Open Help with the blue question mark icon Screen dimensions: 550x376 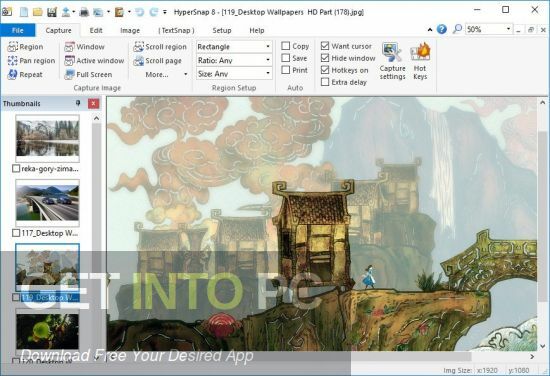(x=442, y=29)
